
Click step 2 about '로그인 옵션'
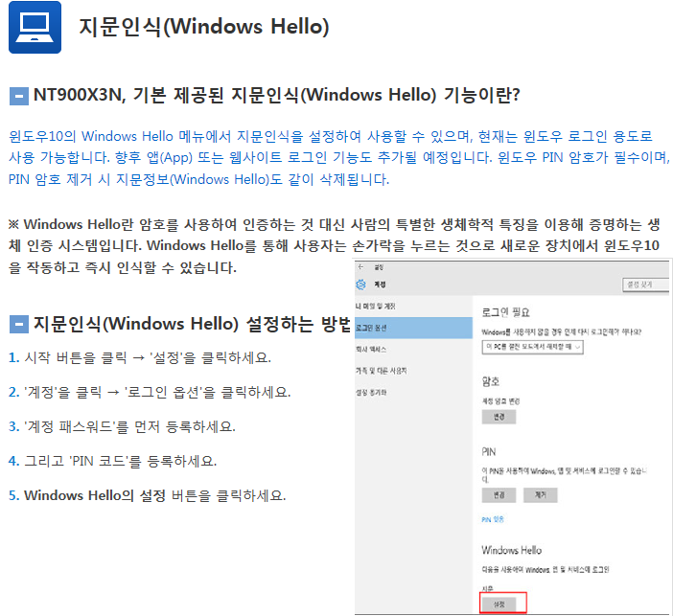(x=150, y=392)
